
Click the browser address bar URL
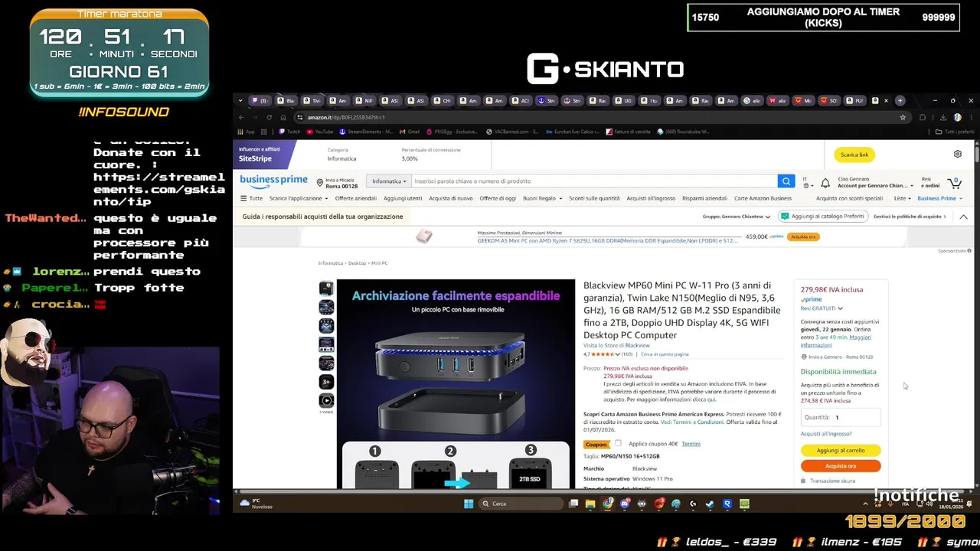(x=346, y=117)
